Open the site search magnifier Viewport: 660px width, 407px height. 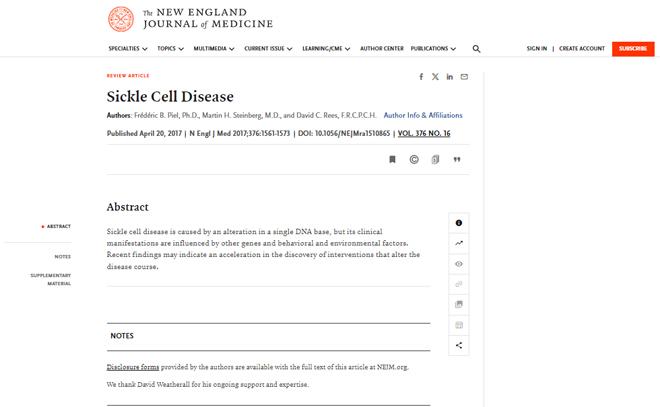pyautogui.click(x=476, y=49)
